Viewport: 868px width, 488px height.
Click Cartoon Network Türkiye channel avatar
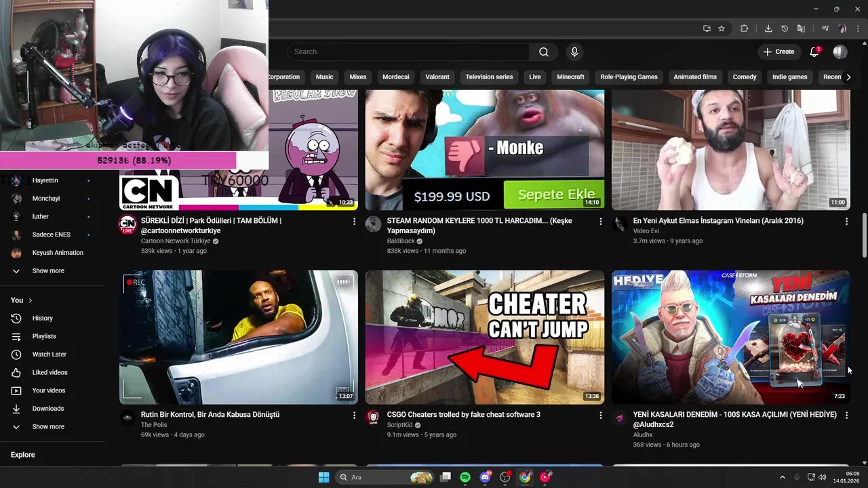point(127,224)
